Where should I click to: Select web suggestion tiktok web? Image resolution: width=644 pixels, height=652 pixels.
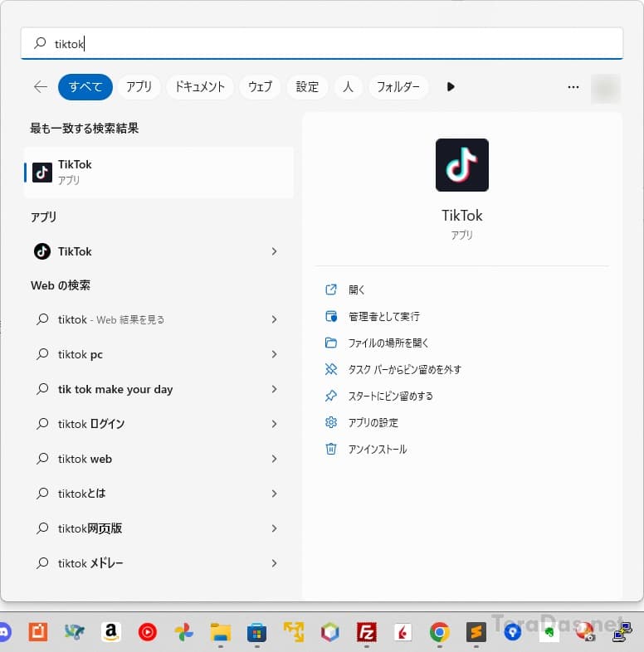85,459
